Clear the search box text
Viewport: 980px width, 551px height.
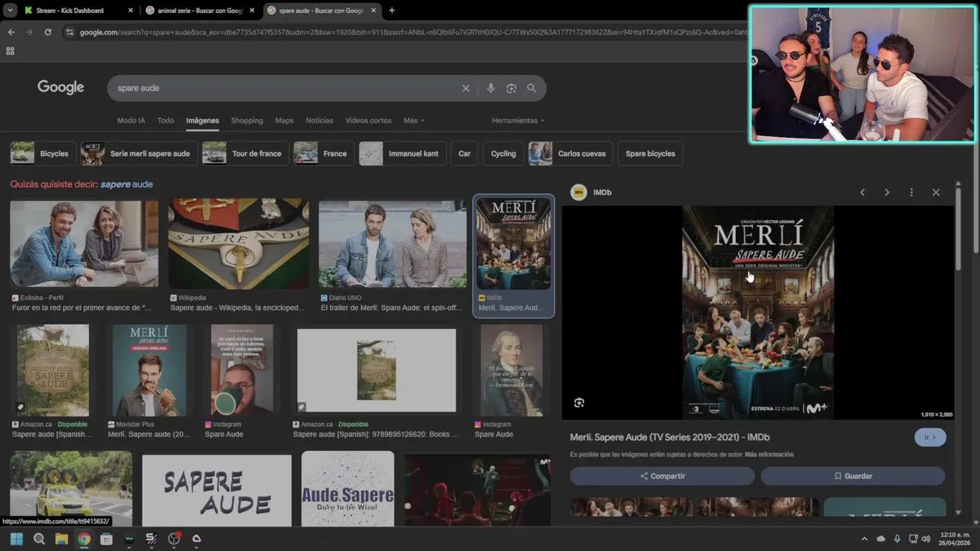pyautogui.click(x=465, y=88)
